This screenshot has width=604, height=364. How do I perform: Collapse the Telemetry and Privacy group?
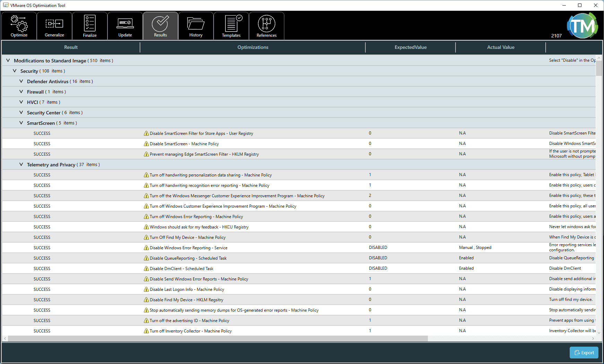click(x=21, y=165)
